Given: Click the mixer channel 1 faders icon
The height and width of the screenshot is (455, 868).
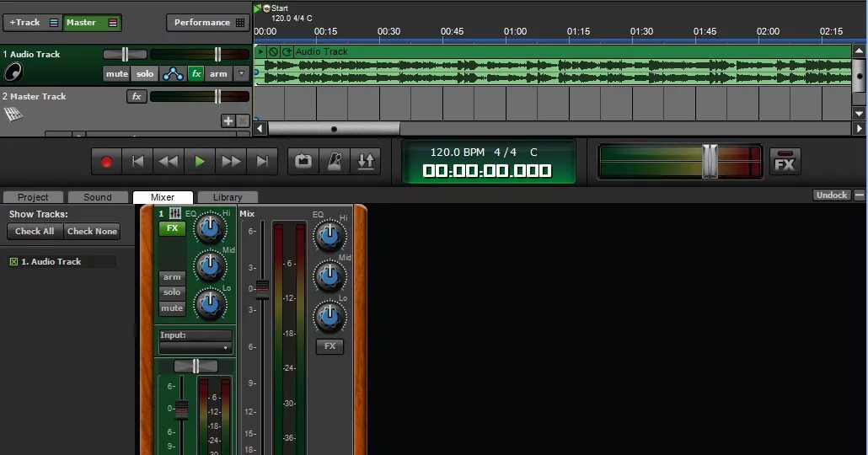Looking at the screenshot, I should tap(175, 213).
